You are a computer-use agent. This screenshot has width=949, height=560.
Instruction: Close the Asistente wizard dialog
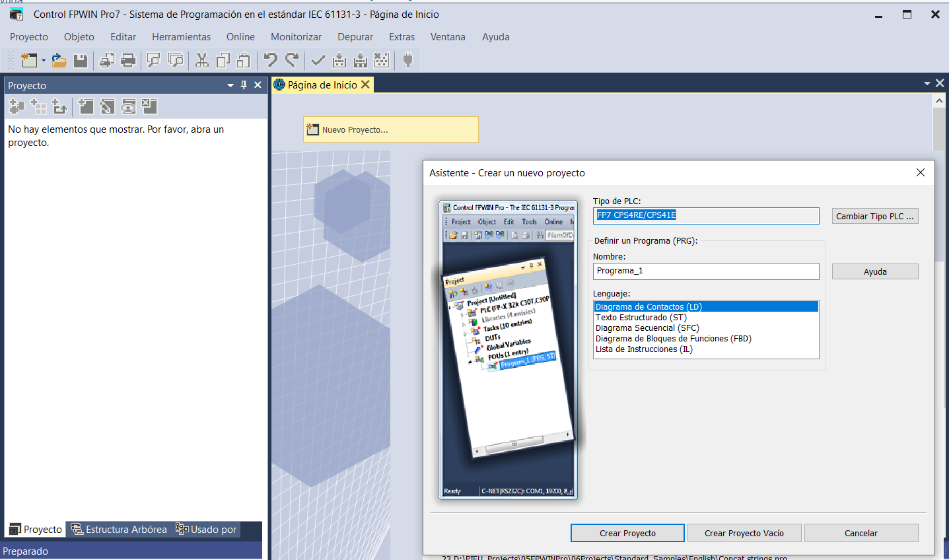click(921, 172)
